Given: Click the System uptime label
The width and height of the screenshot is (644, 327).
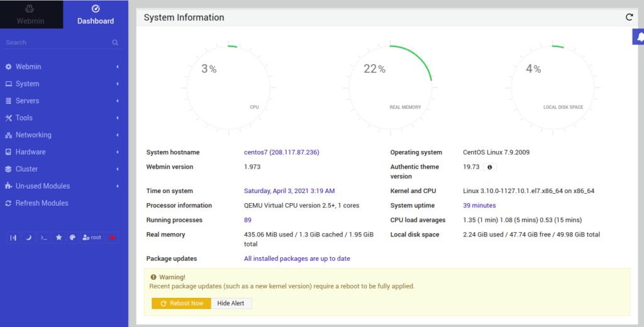Looking at the screenshot, I should tap(413, 206).
